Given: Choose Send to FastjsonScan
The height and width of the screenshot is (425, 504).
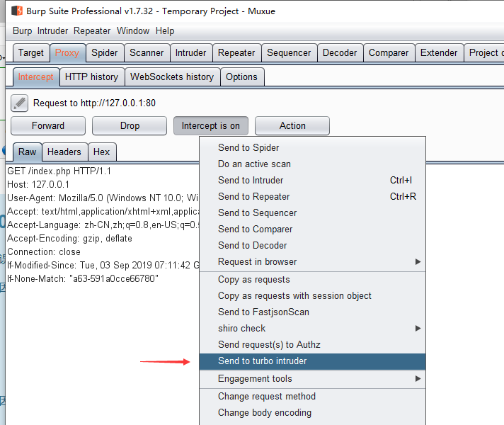Looking at the screenshot, I should pyautogui.click(x=312, y=312).
